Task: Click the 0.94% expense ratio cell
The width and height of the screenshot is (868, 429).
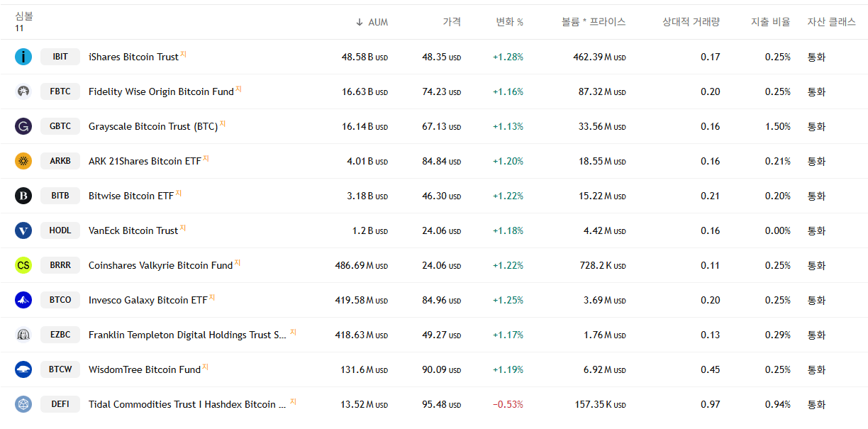Action: (x=778, y=404)
